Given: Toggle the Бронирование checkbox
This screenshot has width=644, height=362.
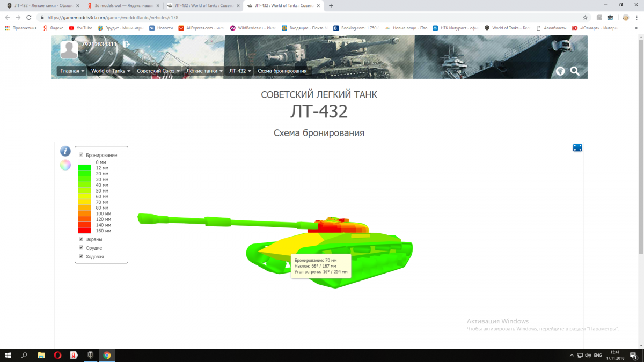Looking at the screenshot, I should 81,155.
